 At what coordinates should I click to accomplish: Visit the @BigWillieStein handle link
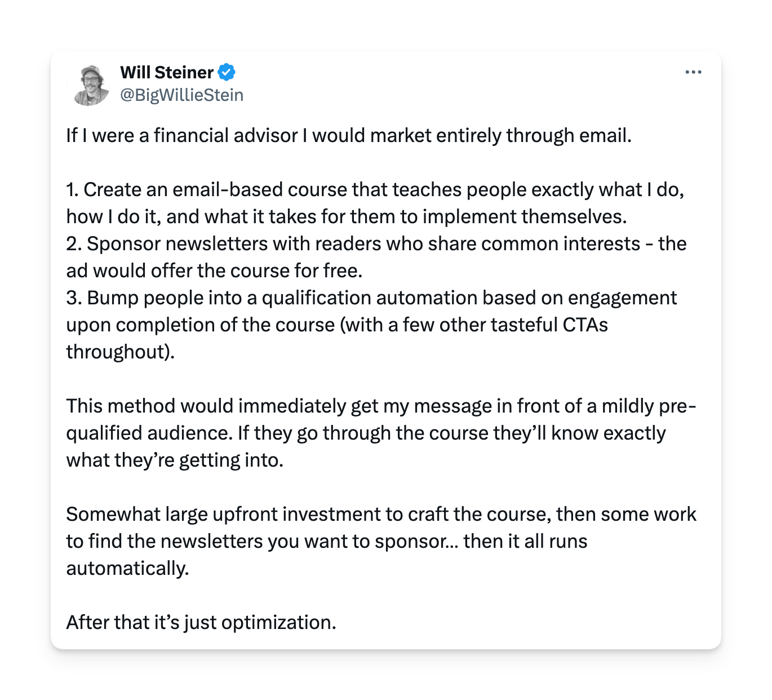pyautogui.click(x=181, y=95)
